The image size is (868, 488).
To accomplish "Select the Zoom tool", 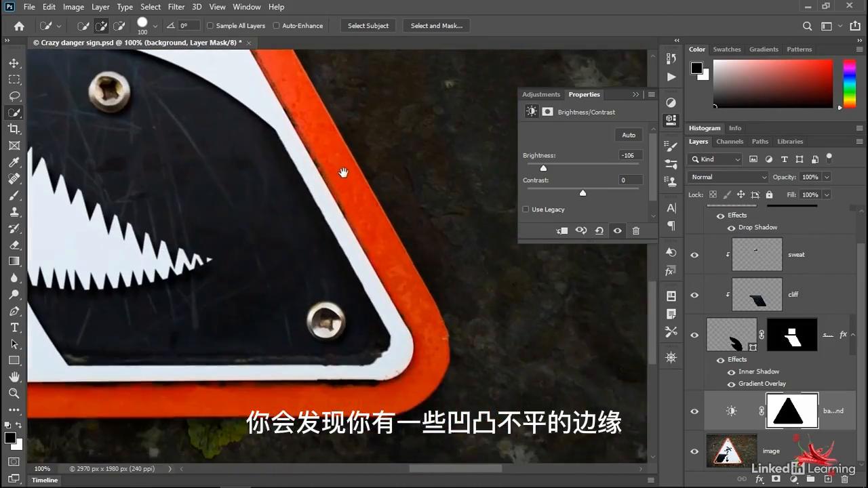I will point(14,393).
